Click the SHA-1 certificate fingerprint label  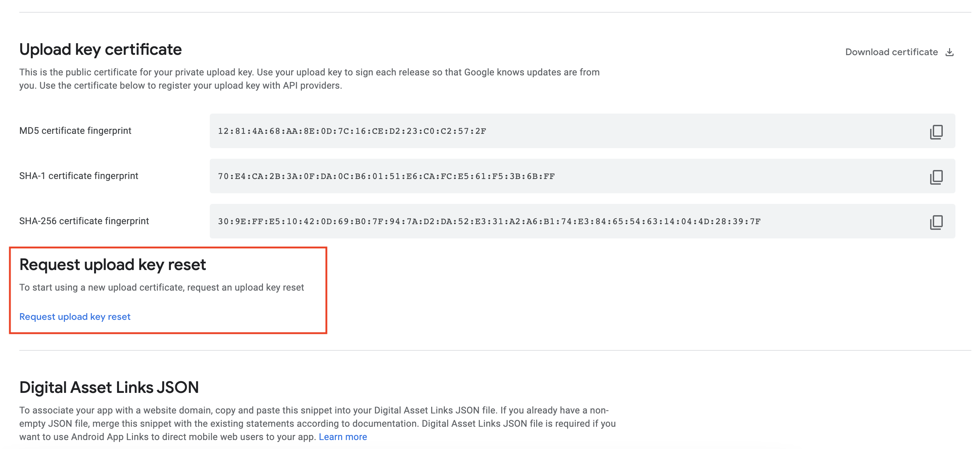pyautogui.click(x=79, y=176)
